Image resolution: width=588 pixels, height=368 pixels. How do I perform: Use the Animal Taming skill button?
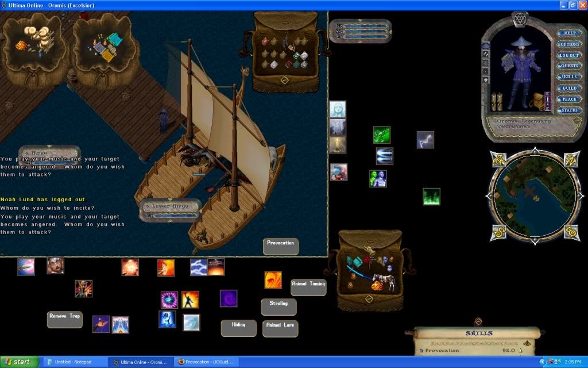[308, 287]
